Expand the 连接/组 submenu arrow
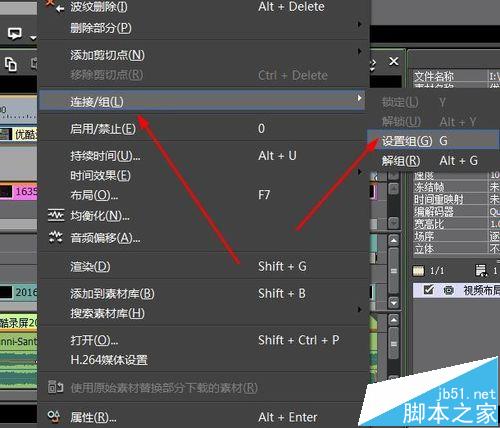Image resolution: width=500 pixels, height=428 pixels. tap(359, 98)
